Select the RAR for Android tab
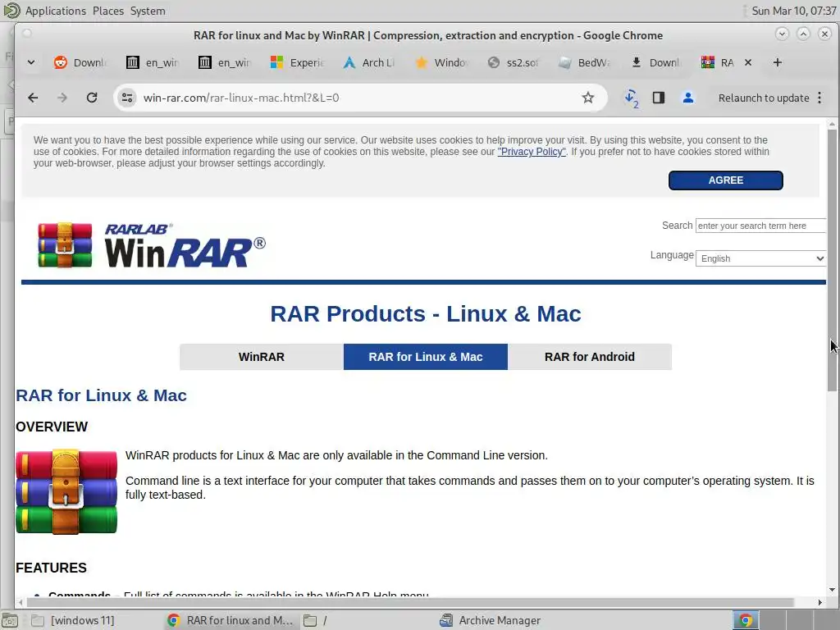 pos(590,357)
